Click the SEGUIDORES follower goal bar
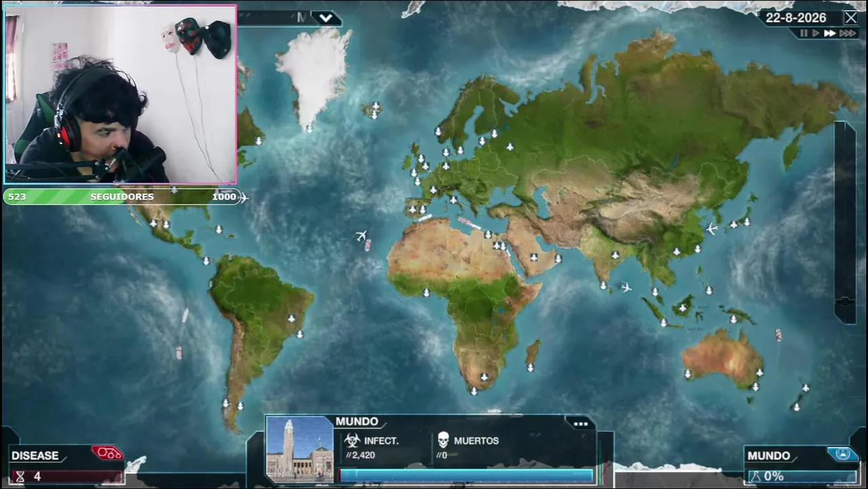This screenshot has height=489, width=868. [122, 196]
